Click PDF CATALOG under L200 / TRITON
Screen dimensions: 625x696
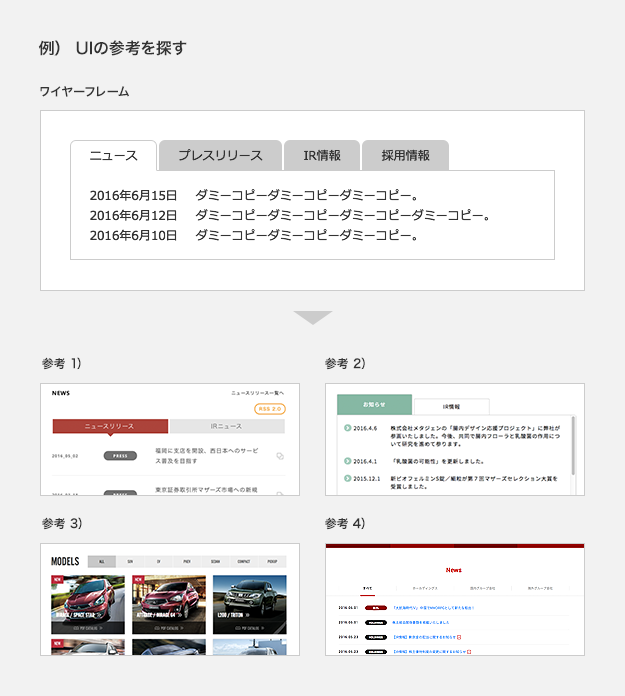pos(250,628)
